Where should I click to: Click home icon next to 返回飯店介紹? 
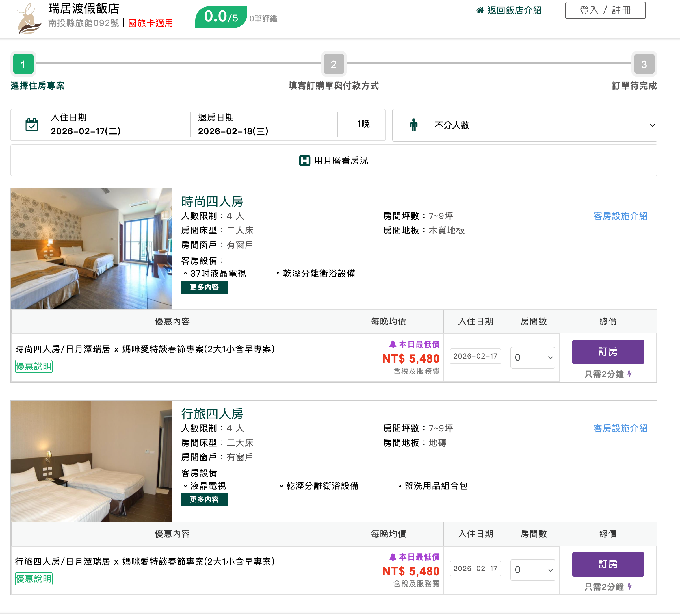point(480,10)
